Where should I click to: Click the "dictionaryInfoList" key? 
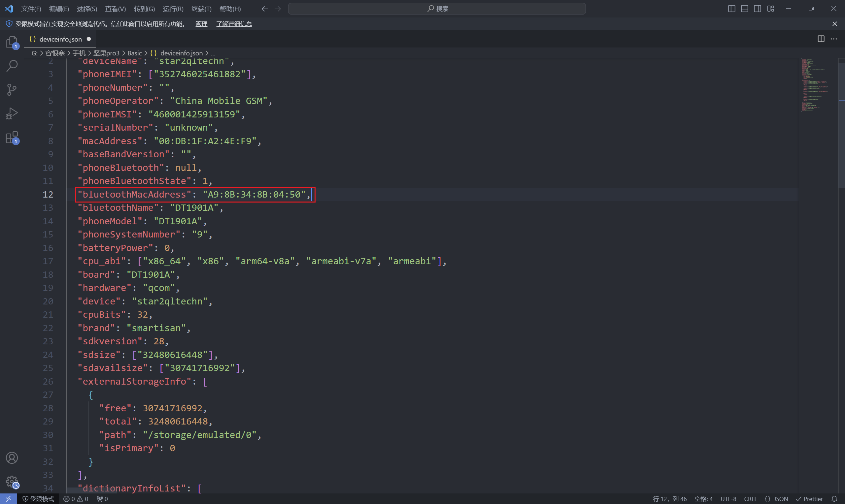[x=131, y=488]
